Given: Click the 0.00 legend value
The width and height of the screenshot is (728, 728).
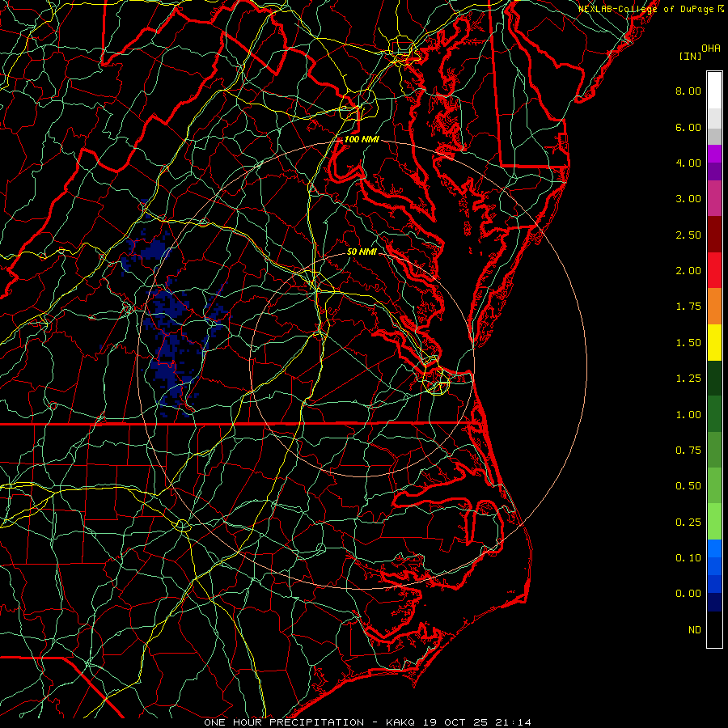Looking at the screenshot, I should click(x=688, y=594).
